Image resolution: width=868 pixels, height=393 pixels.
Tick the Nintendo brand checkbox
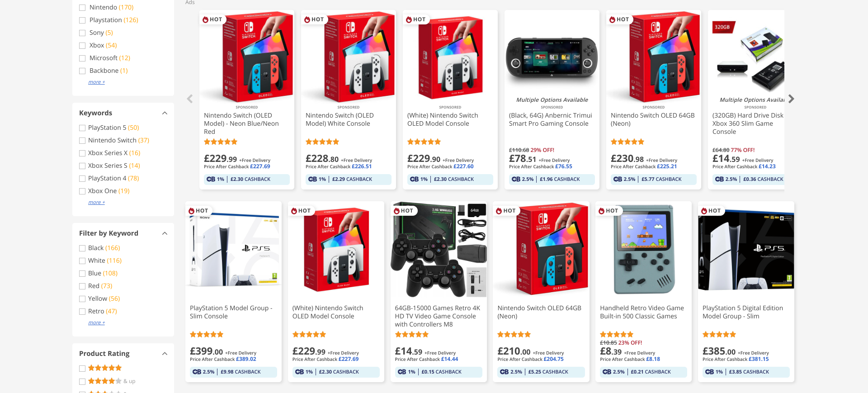pyautogui.click(x=82, y=8)
